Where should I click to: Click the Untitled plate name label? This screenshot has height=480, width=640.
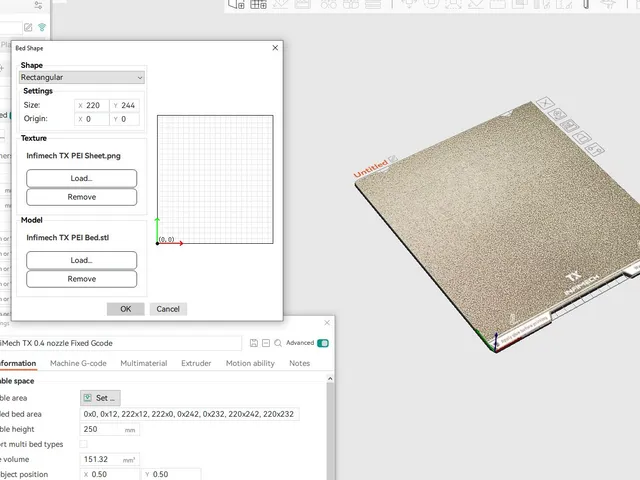pyautogui.click(x=370, y=169)
